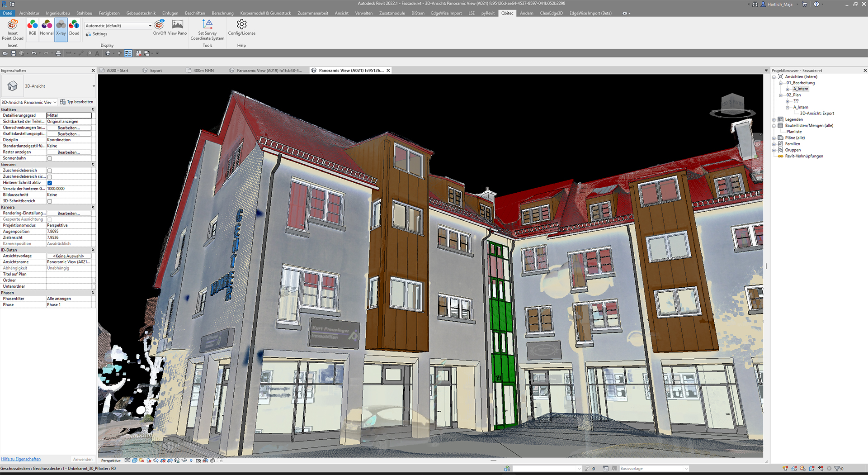The image size is (868, 475).
Task: Open Config/License in the Help panel
Action: 241,29
